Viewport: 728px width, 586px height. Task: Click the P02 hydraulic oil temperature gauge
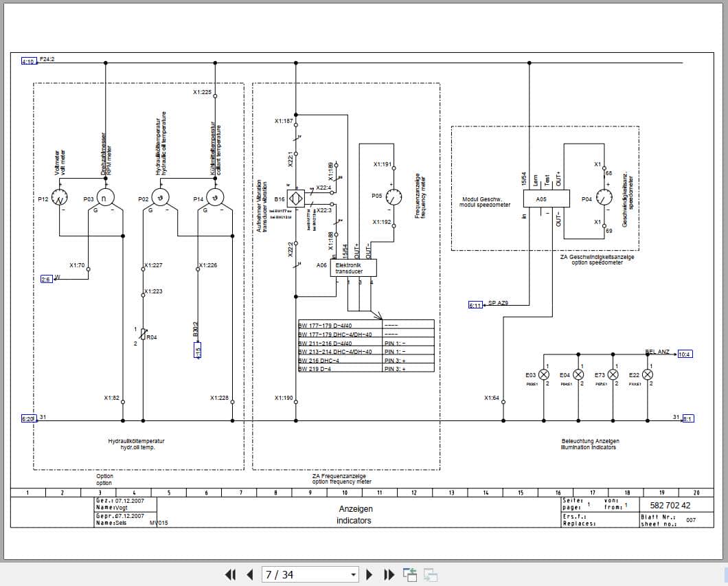(160, 198)
